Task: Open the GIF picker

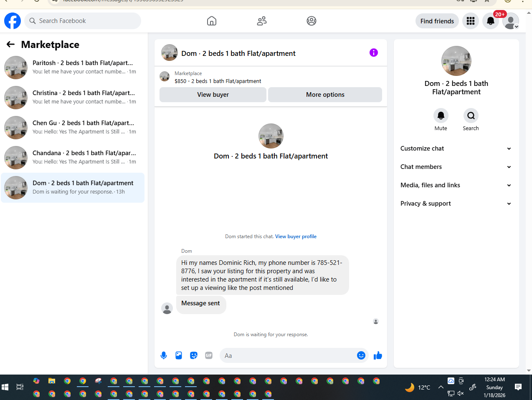Action: click(x=209, y=355)
